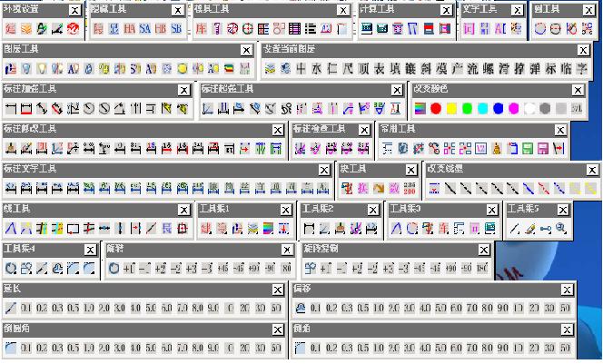The height and width of the screenshot is (364, 603).
Task: Set current layer to 表
Action: point(380,69)
